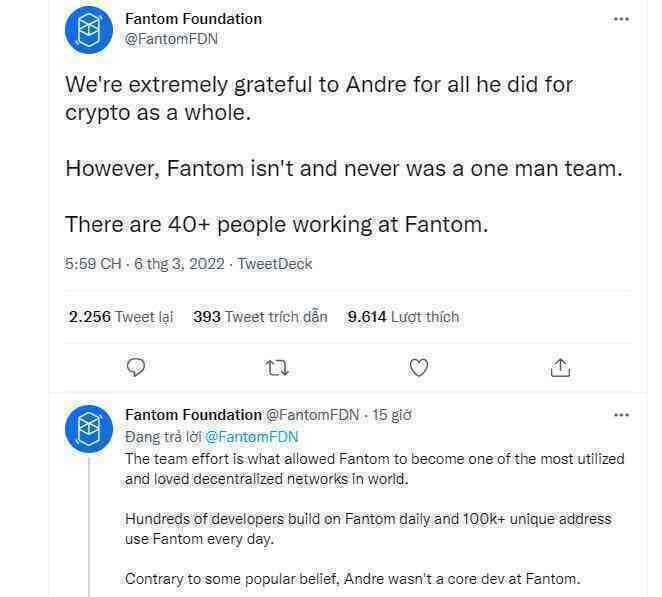Click the @FantomFDN handle under header name
Image resolution: width=662 pixels, height=597 pixels.
(x=171, y=39)
